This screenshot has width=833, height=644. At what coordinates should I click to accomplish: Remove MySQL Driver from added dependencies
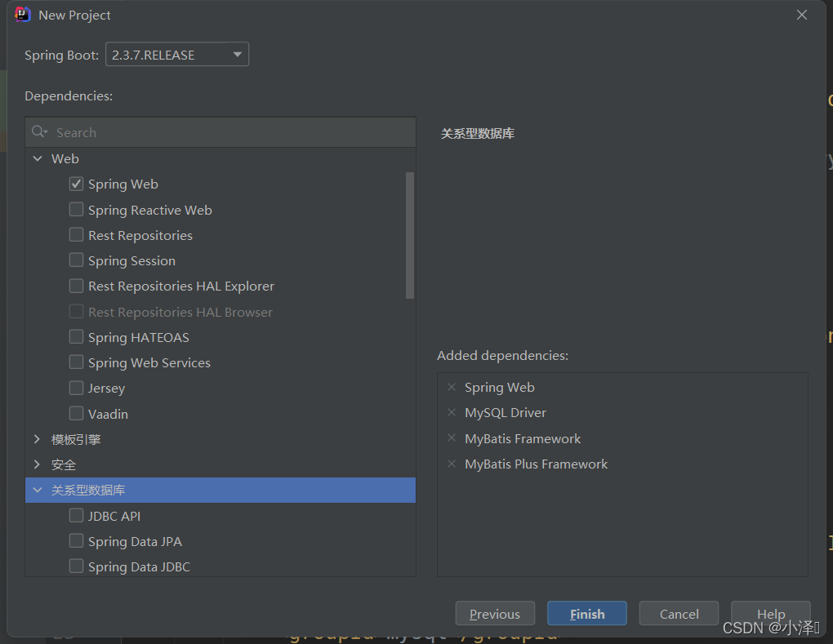point(452,412)
